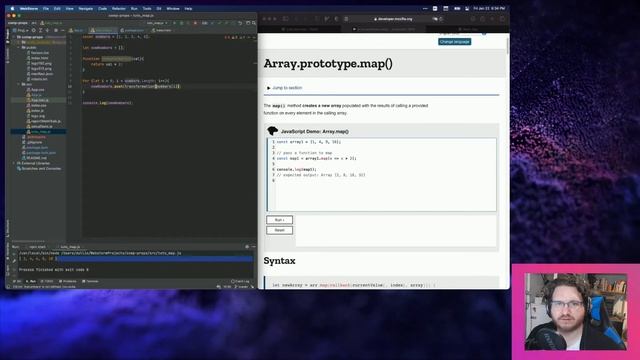Open the Run tool window button at bottom

tap(31, 281)
